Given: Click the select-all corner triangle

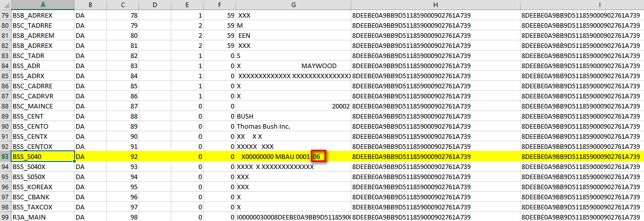Looking at the screenshot, I should pos(6,5).
